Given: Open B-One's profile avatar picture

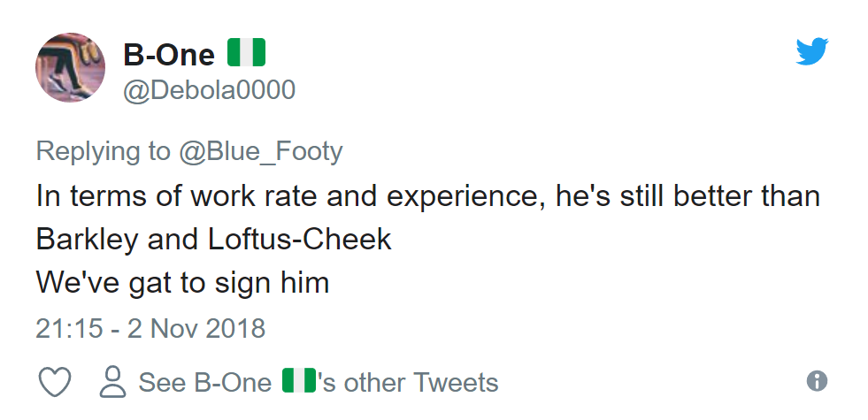Looking at the screenshot, I should point(70,68).
